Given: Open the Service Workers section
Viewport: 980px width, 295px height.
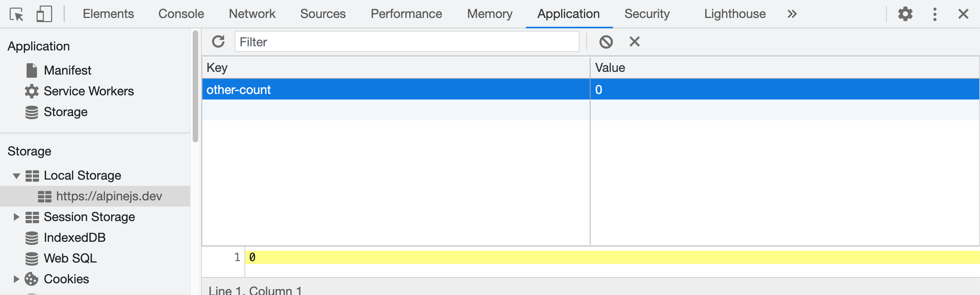Looking at the screenshot, I should [x=88, y=91].
